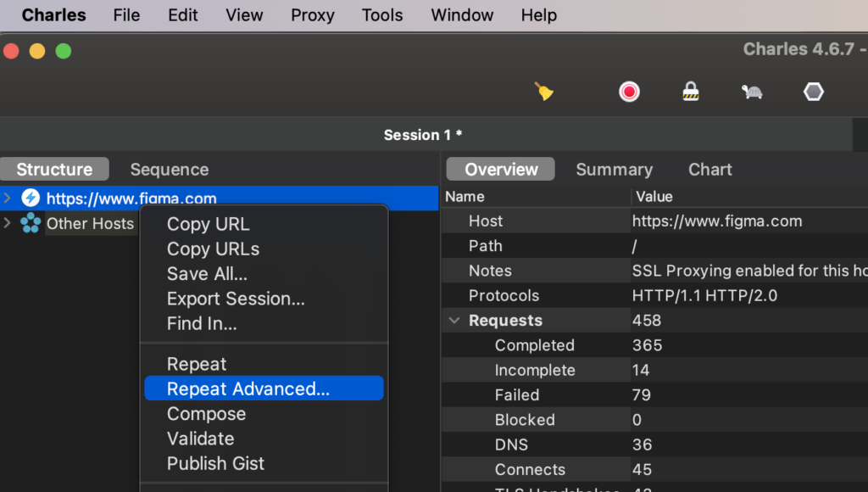Open the Chart tab
This screenshot has height=492, width=868.
pyautogui.click(x=709, y=170)
